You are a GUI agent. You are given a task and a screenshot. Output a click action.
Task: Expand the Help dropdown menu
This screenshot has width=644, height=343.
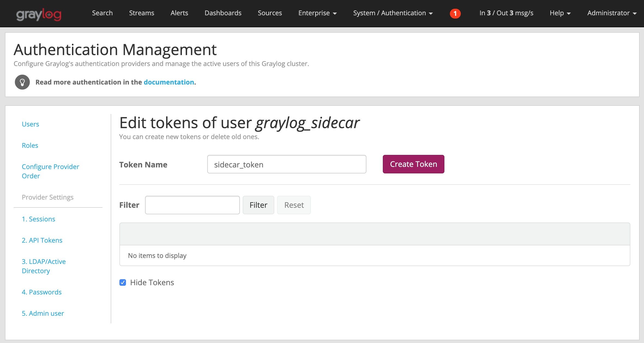pos(560,13)
